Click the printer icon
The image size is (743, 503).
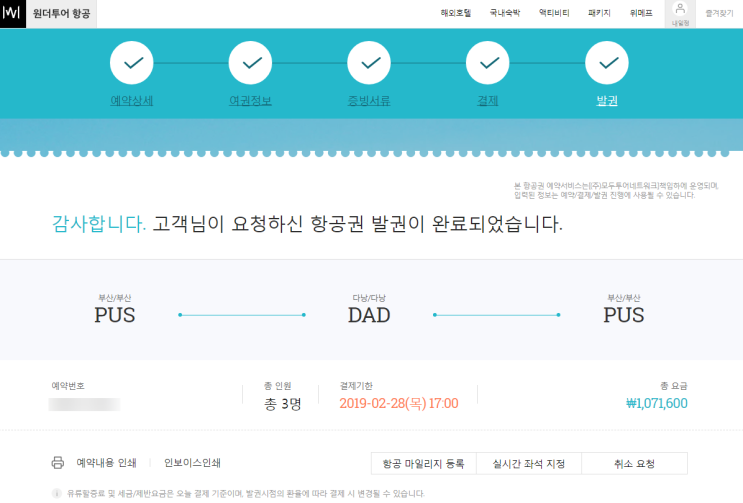58,463
